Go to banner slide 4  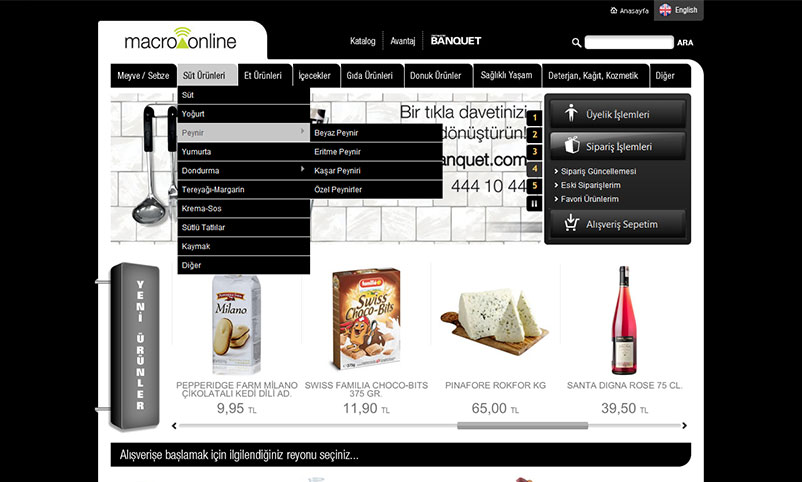click(x=534, y=168)
